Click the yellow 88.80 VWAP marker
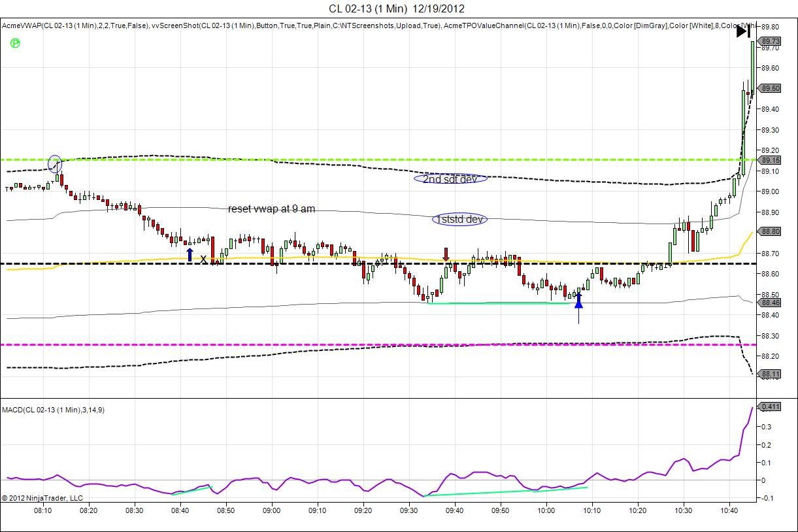Viewport: 798px width, 532px height. coord(771,231)
